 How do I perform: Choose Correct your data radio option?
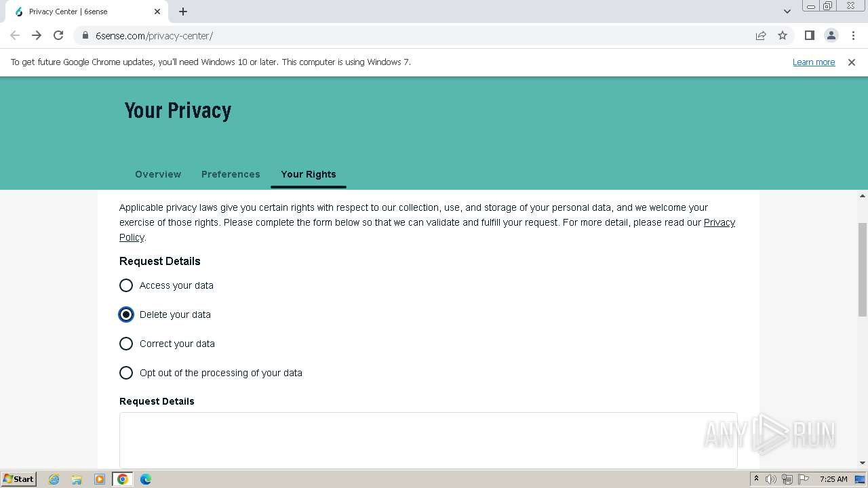pos(126,344)
